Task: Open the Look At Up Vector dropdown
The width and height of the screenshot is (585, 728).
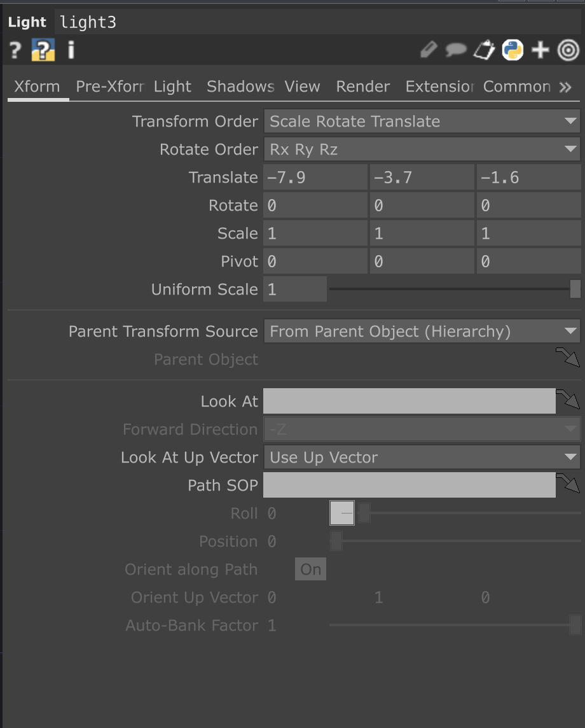Action: point(422,458)
